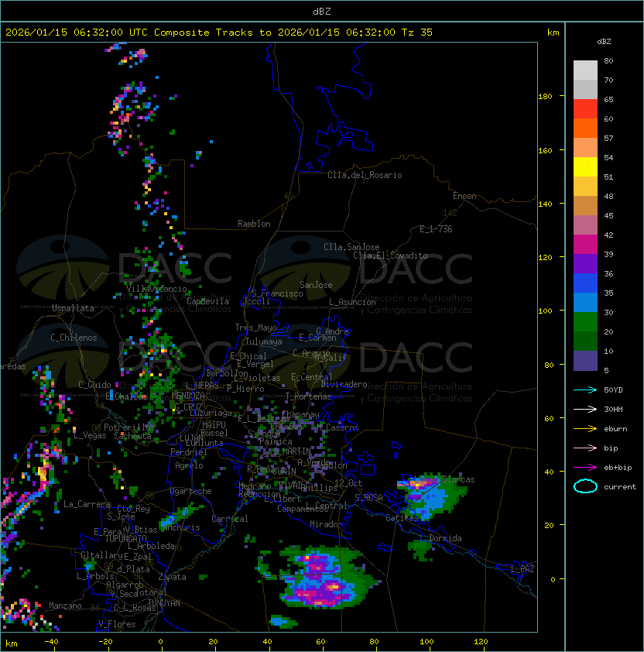Click the Clla.del_Rosario map label
644x652 pixels.
pos(365,175)
